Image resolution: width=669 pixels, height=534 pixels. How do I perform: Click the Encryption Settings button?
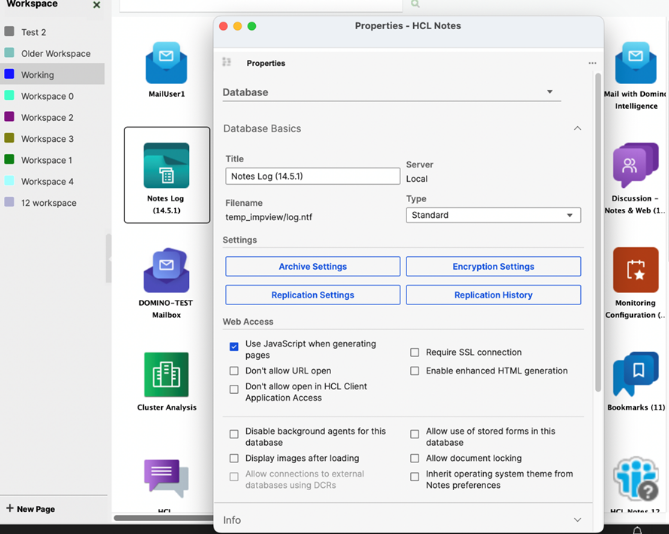pos(493,267)
